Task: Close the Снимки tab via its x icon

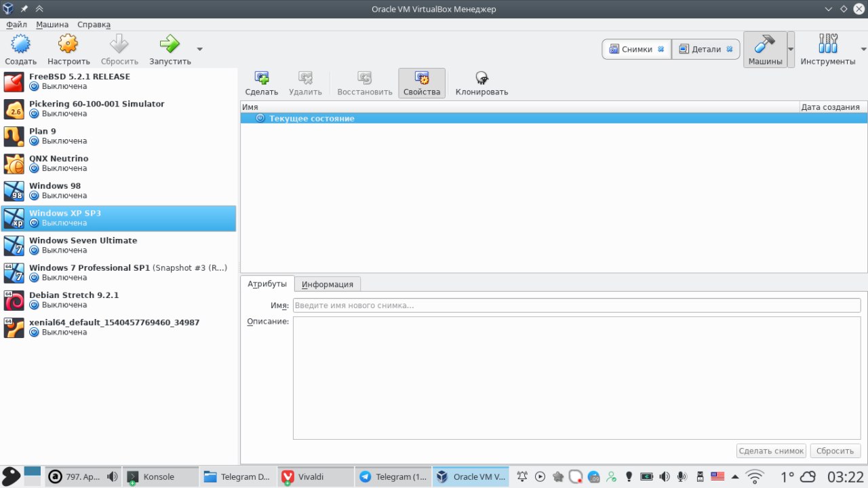Action: tap(660, 49)
